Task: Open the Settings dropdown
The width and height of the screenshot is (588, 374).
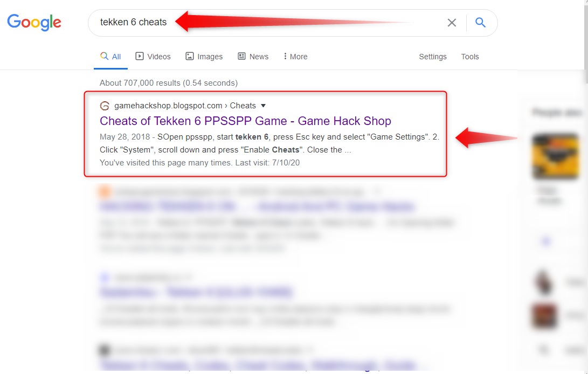Action: coord(433,56)
